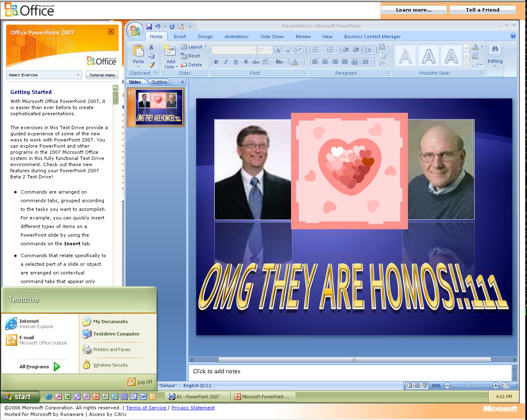This screenshot has height=420, width=527.
Task: Open the font size dropdown showing 22
Action: coord(265,50)
